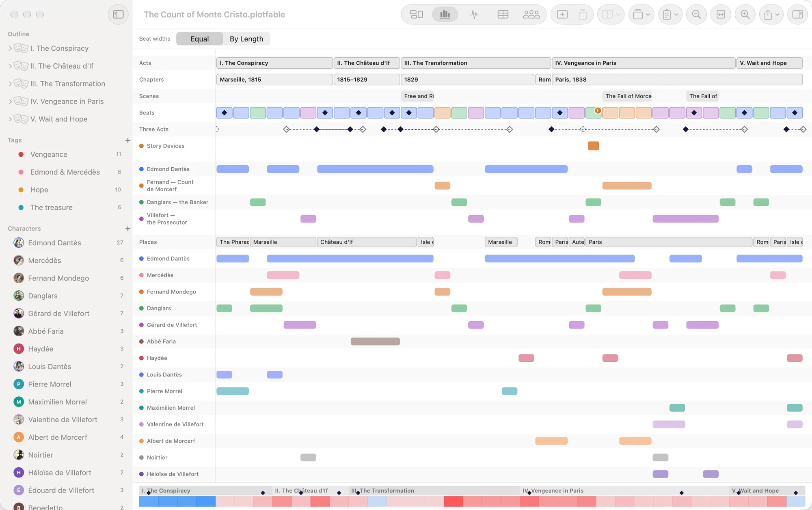Open the column layout dropdown
This screenshot has width=812, height=510.
pos(611,14)
